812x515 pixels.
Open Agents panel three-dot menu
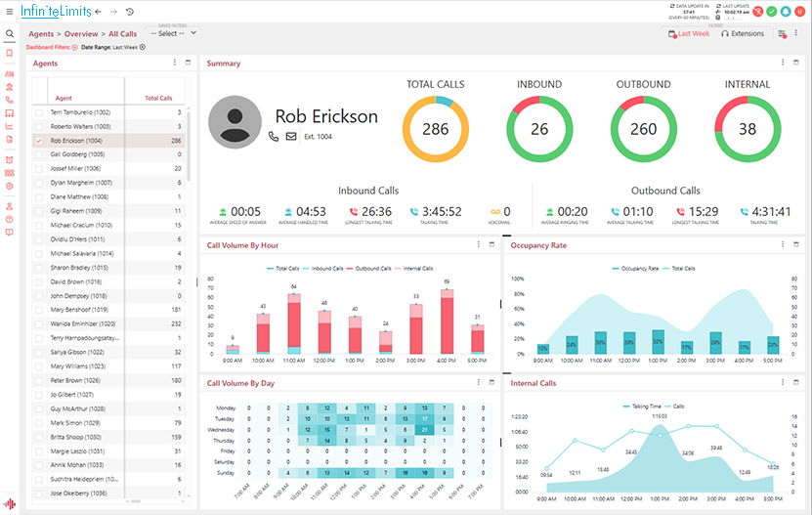coord(175,63)
